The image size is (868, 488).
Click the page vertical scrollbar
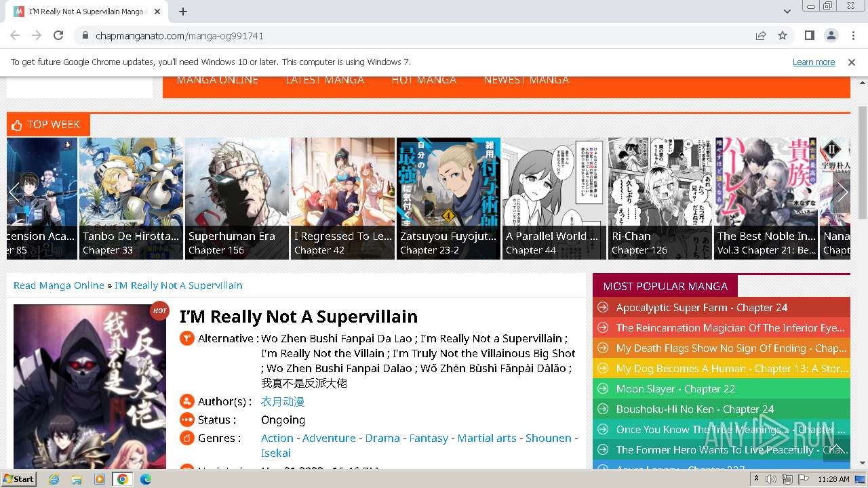862,163
